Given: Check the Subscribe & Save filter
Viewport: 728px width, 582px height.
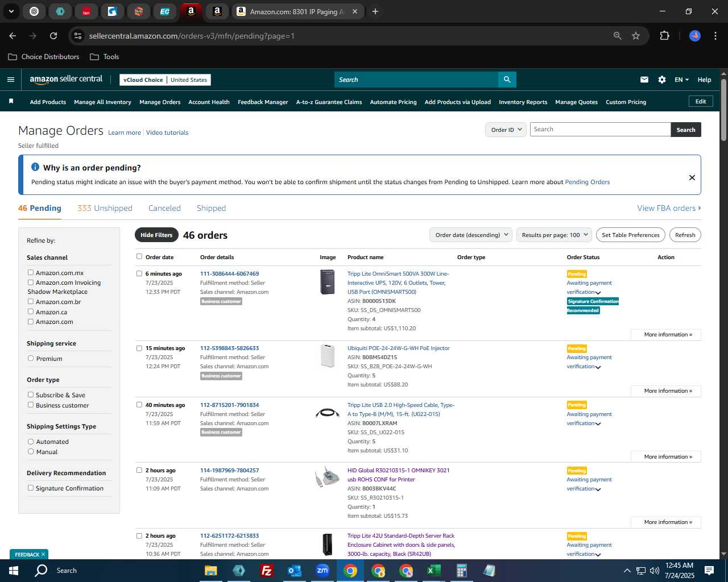Looking at the screenshot, I should [x=31, y=395].
